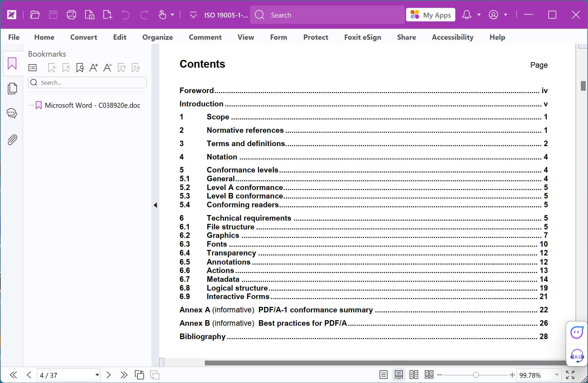Image resolution: width=588 pixels, height=383 pixels.
Task: Open the Attachments panel
Action: tap(12, 140)
